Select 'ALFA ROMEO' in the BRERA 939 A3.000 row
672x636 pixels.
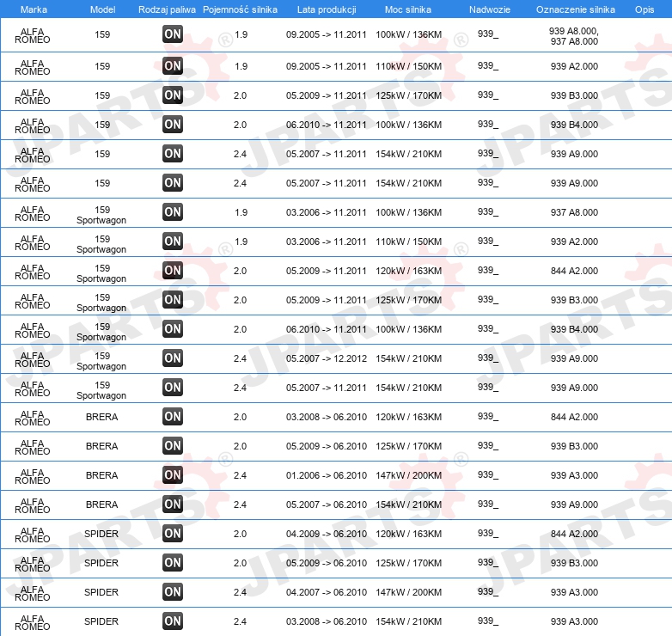32,477
